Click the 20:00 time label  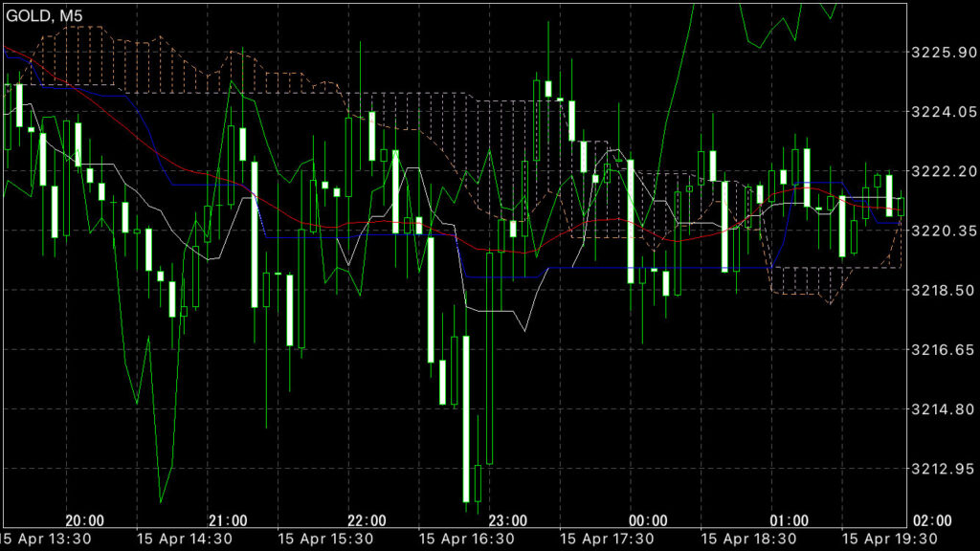[x=85, y=520]
